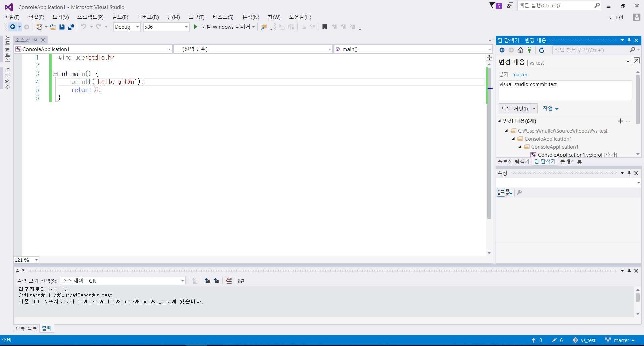Image resolution: width=644 pixels, height=346 pixels.
Task: Start debugging with the green play icon
Action: (196, 27)
